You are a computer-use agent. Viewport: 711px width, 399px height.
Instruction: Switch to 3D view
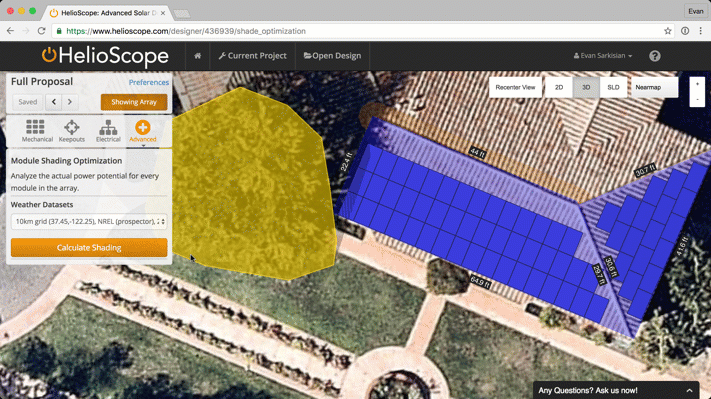[586, 87]
